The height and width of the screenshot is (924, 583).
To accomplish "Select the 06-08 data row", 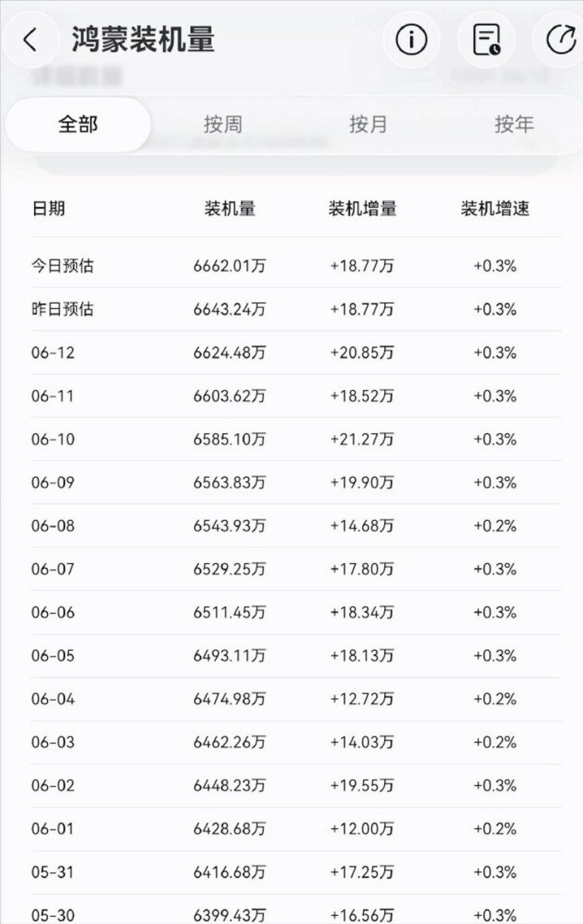I will click(x=296, y=526).
